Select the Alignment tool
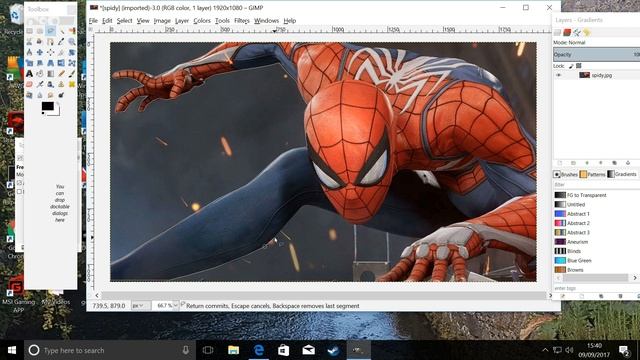Image resolution: width=640 pixels, height=360 pixels. click(x=50, y=52)
